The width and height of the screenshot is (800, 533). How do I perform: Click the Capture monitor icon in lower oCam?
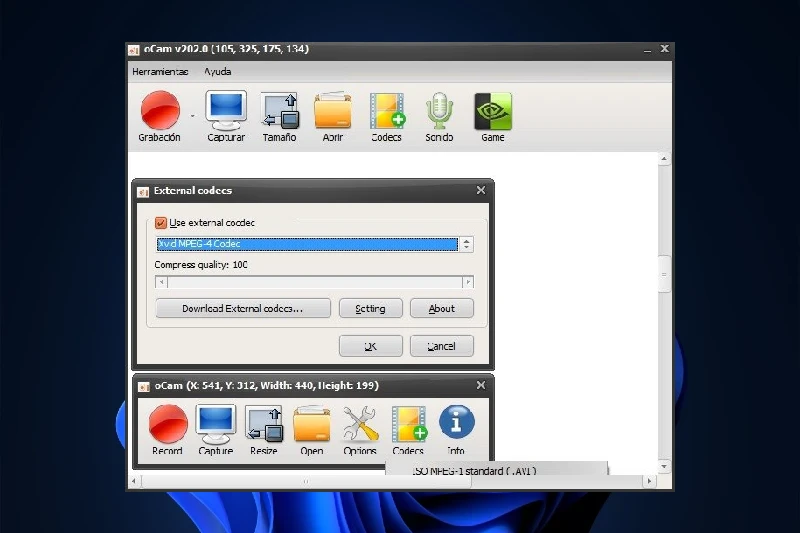pos(216,424)
